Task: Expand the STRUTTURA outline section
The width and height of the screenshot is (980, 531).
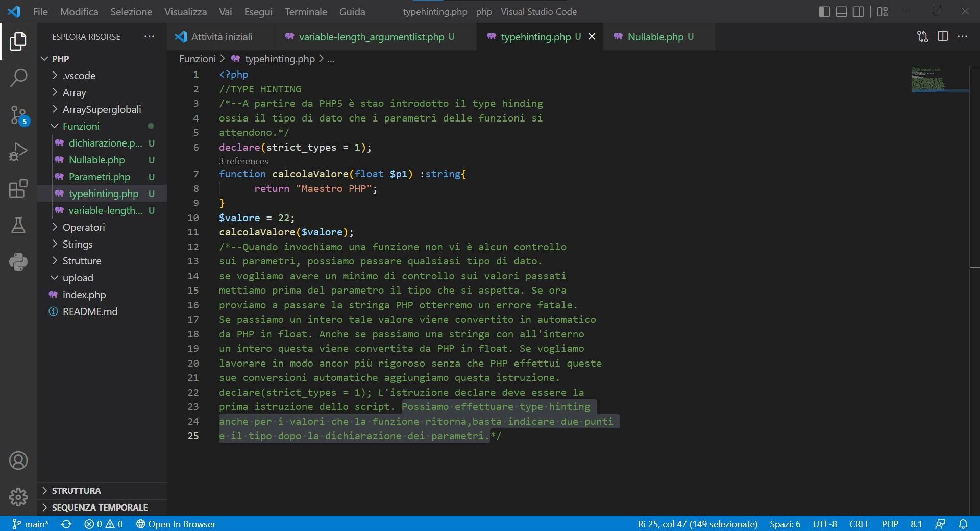Action: (x=102, y=491)
